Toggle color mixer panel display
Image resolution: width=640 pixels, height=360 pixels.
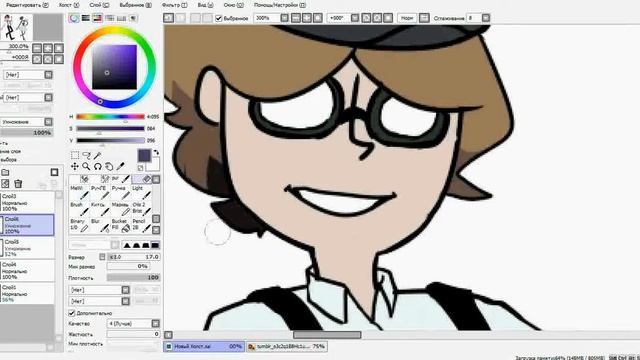point(109,18)
